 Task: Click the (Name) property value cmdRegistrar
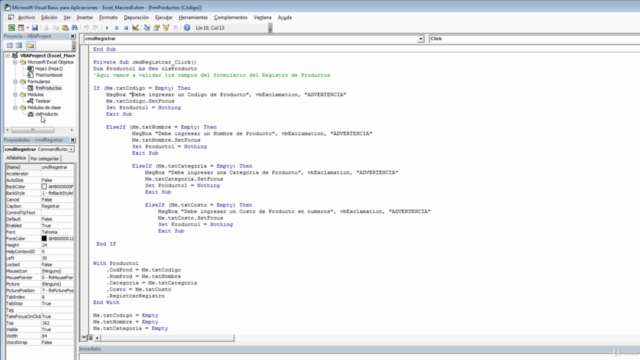click(x=58, y=167)
